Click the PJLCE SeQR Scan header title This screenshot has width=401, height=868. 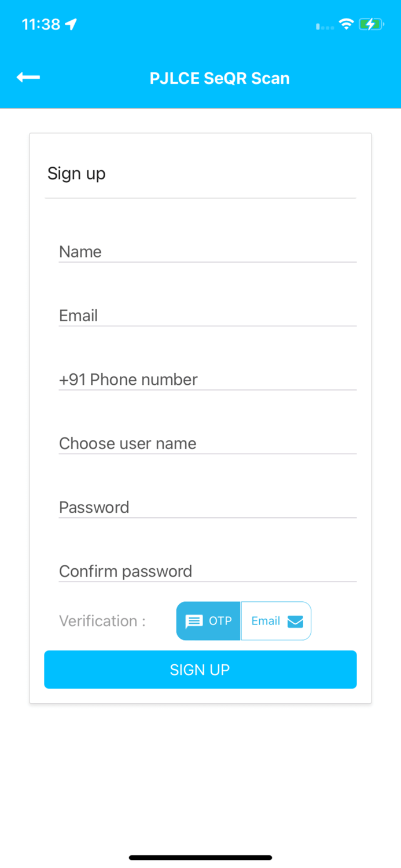[x=220, y=78]
